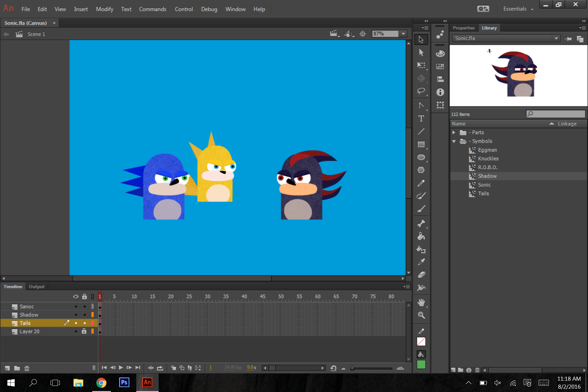The width and height of the screenshot is (588, 392).
Task: Open the Swatches grid panel icon
Action: click(440, 66)
